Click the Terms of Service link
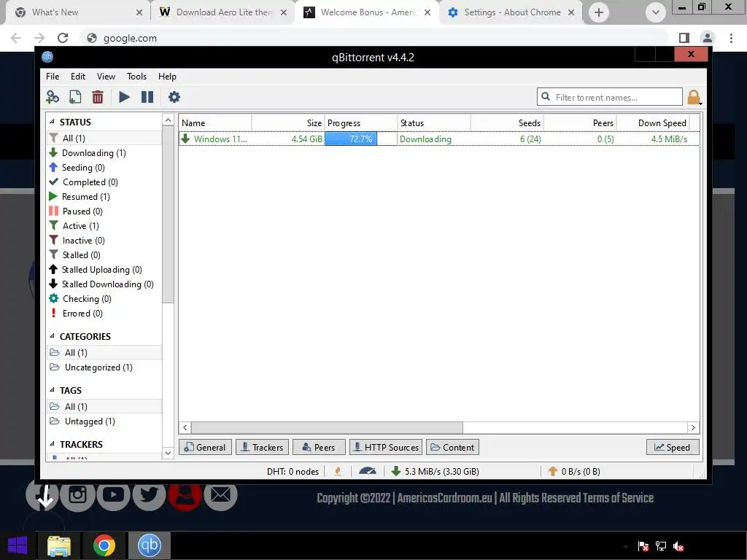 click(x=618, y=498)
